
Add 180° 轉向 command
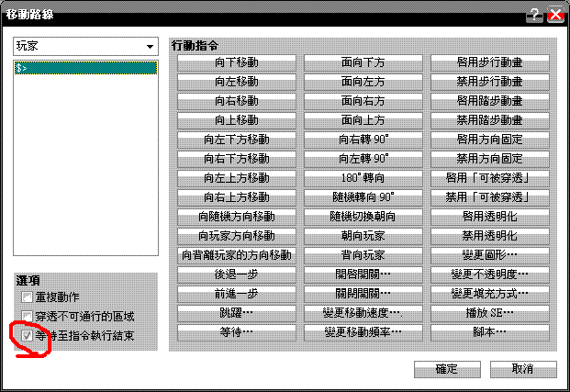tap(363, 178)
